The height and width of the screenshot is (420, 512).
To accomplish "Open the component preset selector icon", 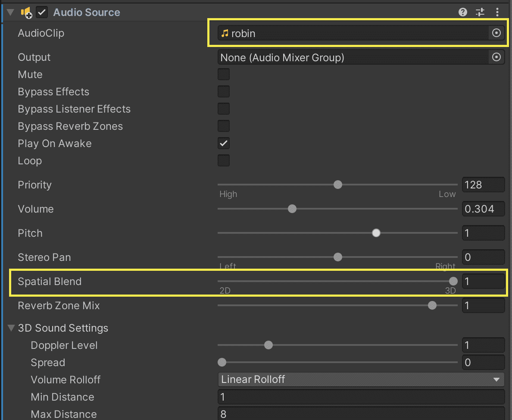I will (x=480, y=13).
